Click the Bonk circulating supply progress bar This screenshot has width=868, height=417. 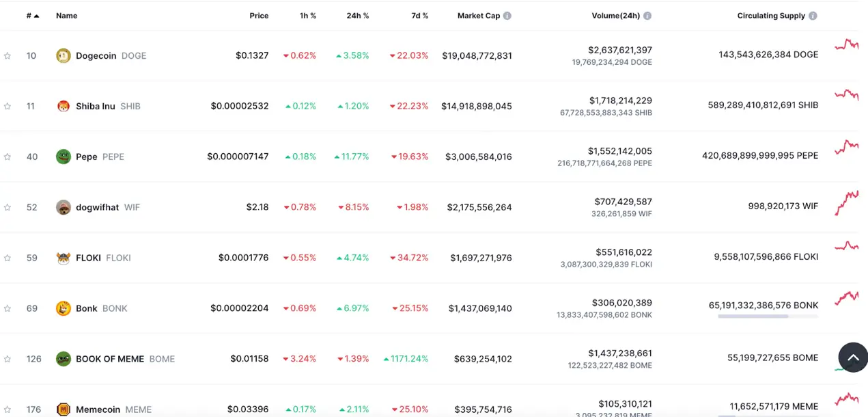click(x=768, y=317)
